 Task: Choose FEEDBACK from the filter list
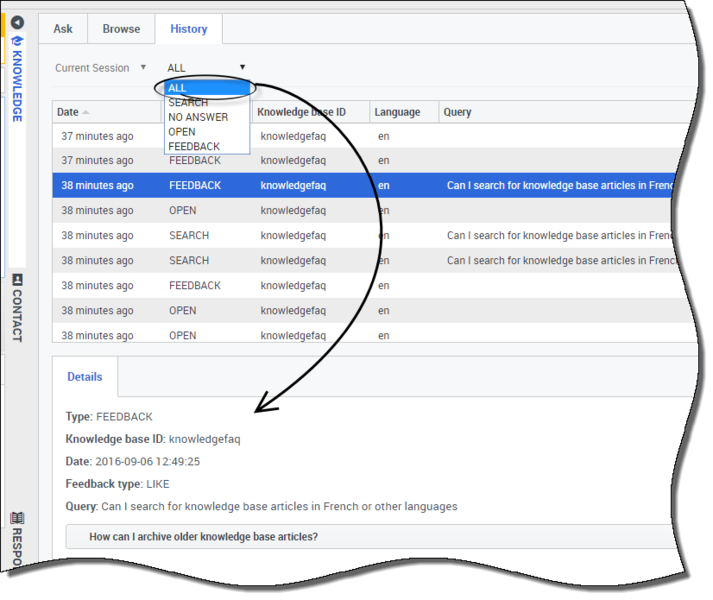[x=194, y=147]
